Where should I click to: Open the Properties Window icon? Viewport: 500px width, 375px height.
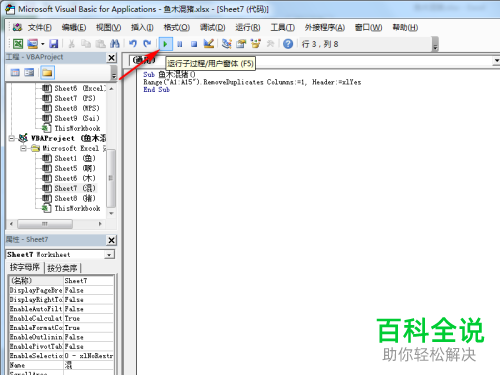click(x=241, y=44)
